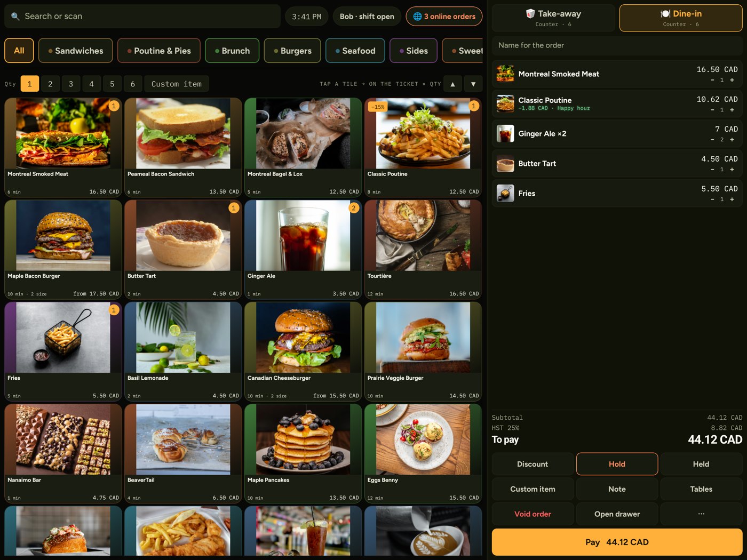Screen dimensions: 747x560
Task: Filter by Burgers category
Action: click(292, 51)
